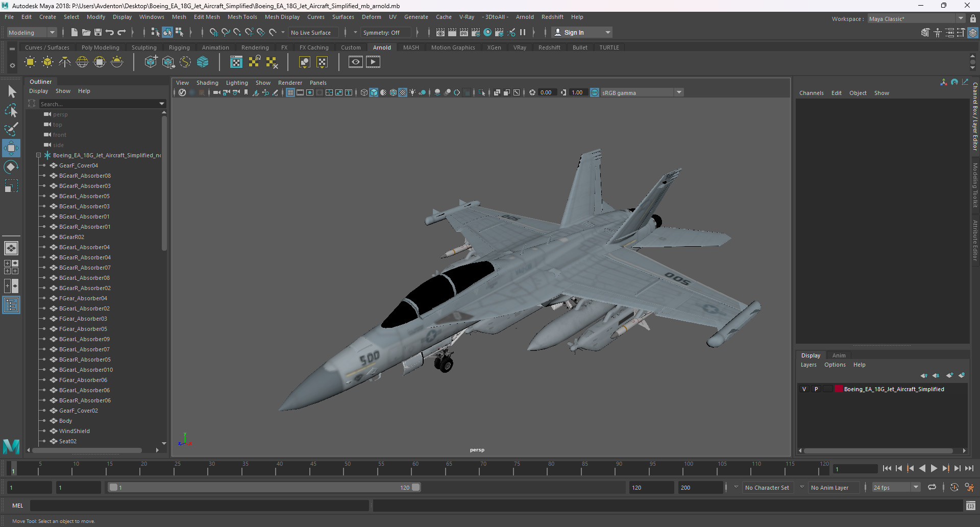
Task: Click the Redo arrow icon
Action: click(121, 32)
